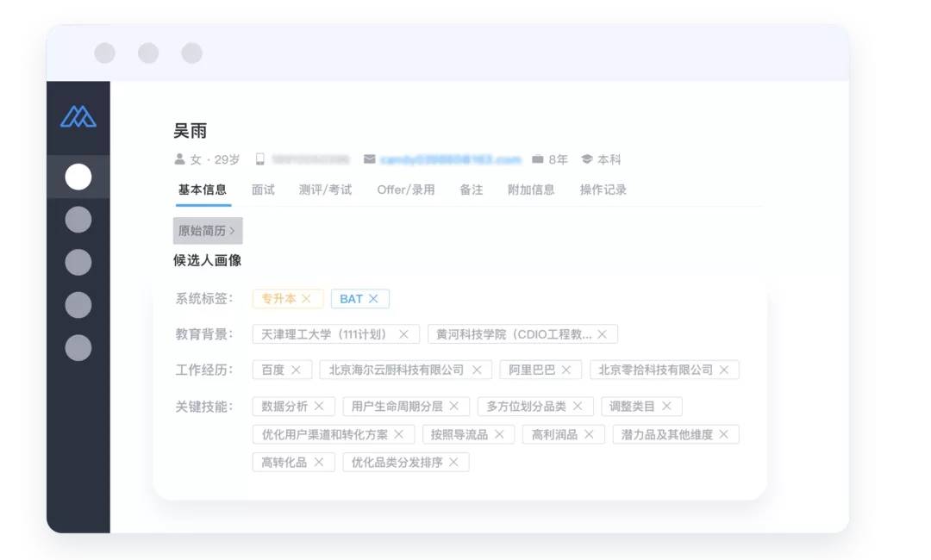This screenshot has width=931, height=560.
Task: Open the 附加信息 tab
Action: (531, 190)
